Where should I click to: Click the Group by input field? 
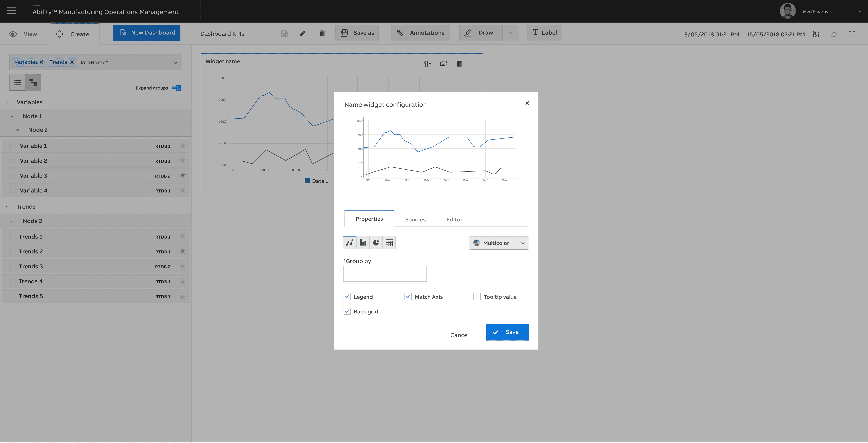[385, 274]
